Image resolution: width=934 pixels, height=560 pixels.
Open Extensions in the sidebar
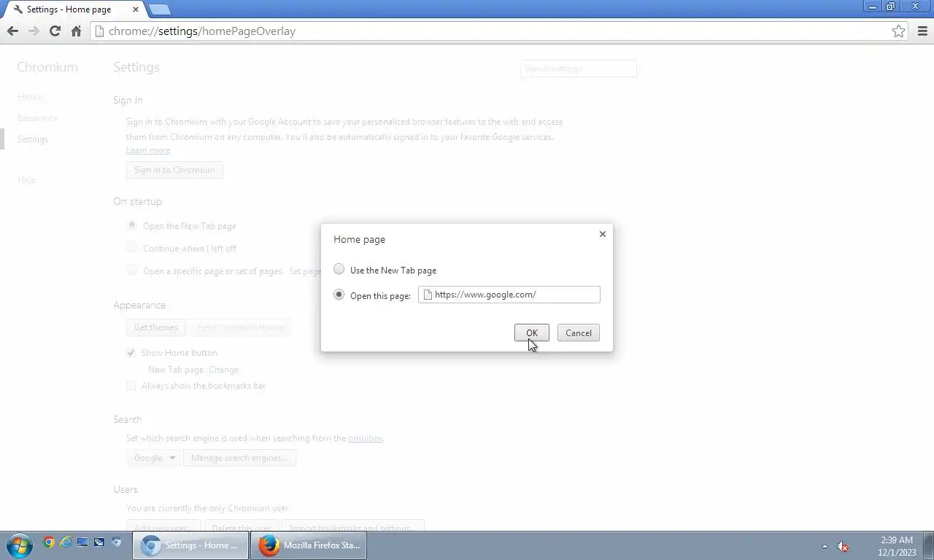coord(37,117)
